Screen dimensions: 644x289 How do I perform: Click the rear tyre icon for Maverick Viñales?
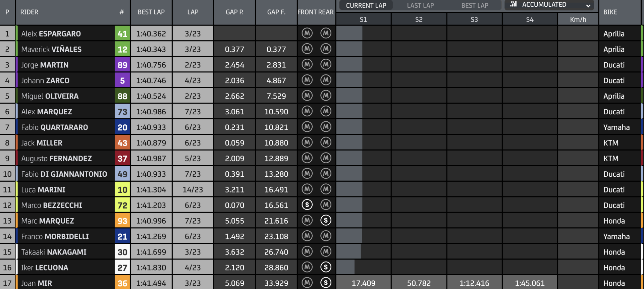click(326, 49)
